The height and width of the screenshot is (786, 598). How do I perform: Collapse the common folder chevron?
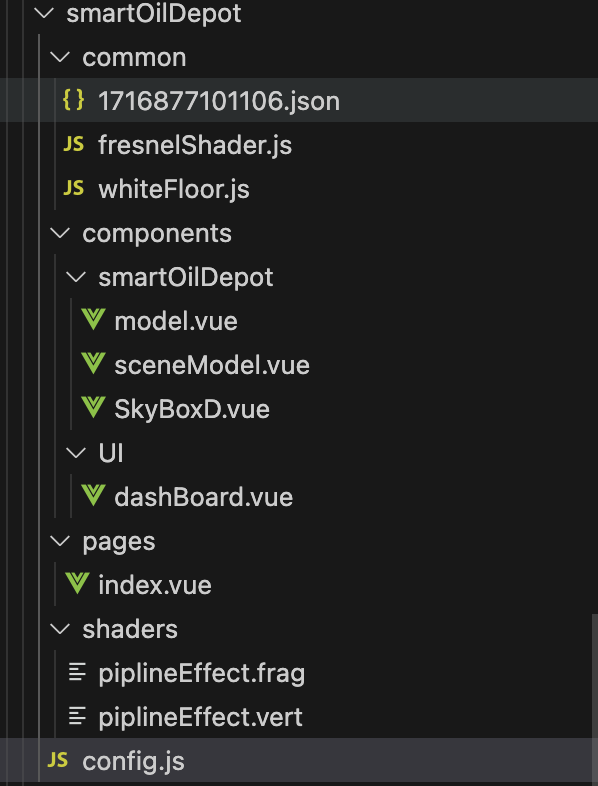(x=60, y=57)
